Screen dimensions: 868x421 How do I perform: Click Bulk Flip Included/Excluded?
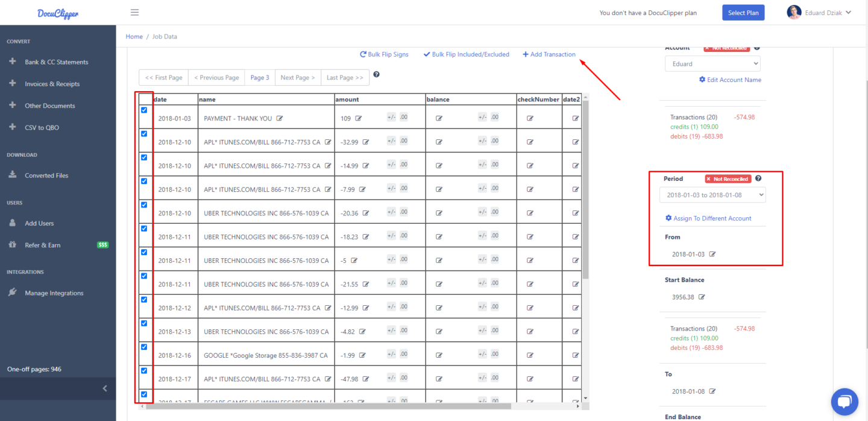pyautogui.click(x=466, y=54)
